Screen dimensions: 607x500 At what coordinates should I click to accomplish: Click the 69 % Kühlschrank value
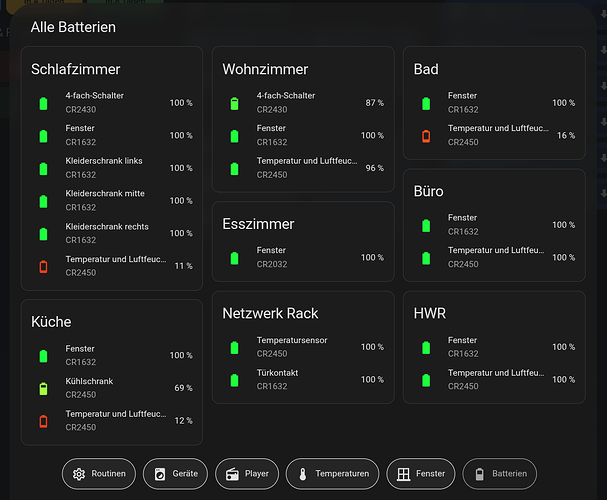coord(183,388)
